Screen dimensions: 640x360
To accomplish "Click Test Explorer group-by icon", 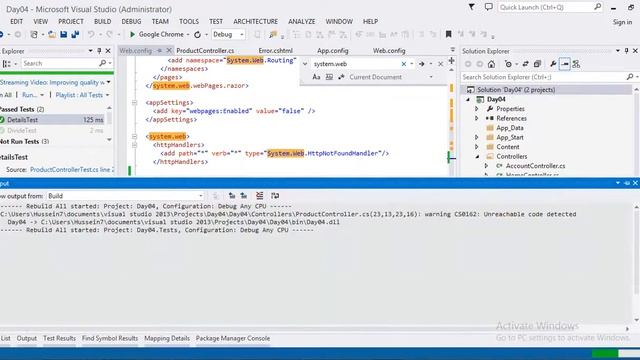I will tap(7, 64).
